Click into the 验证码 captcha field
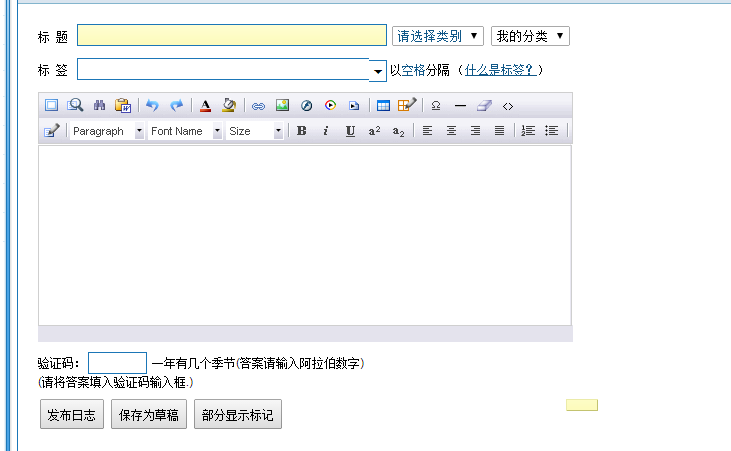The image size is (731, 451). (x=117, y=363)
